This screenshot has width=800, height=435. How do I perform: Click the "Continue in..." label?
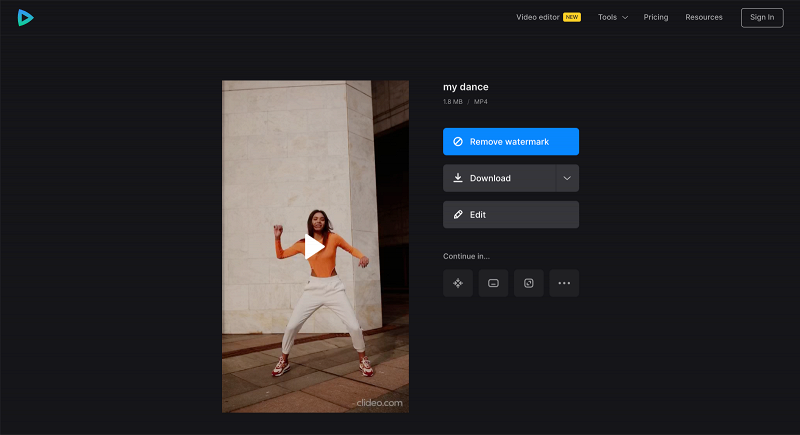tap(466, 256)
